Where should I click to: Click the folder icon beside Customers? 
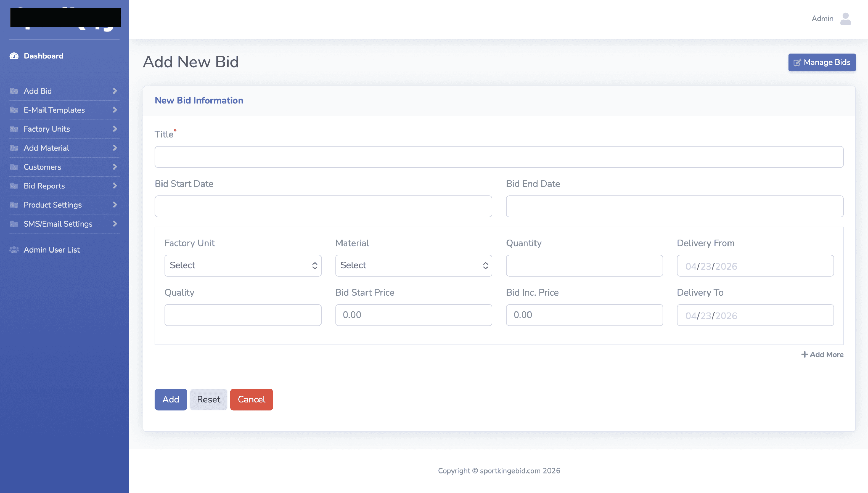tap(14, 167)
